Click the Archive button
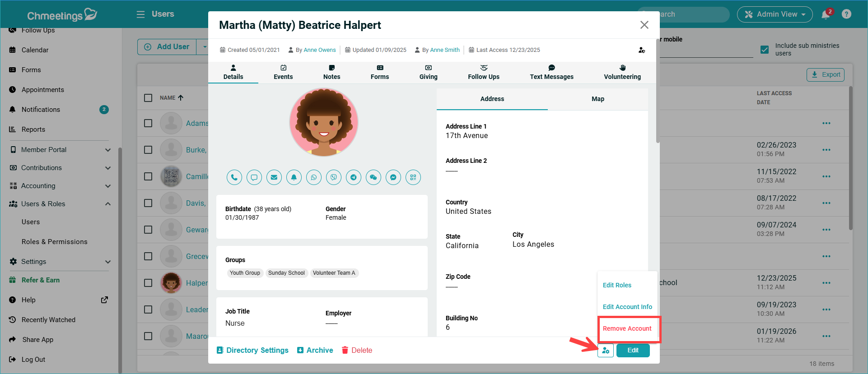Screen dimensions: 868x374 click(315, 351)
